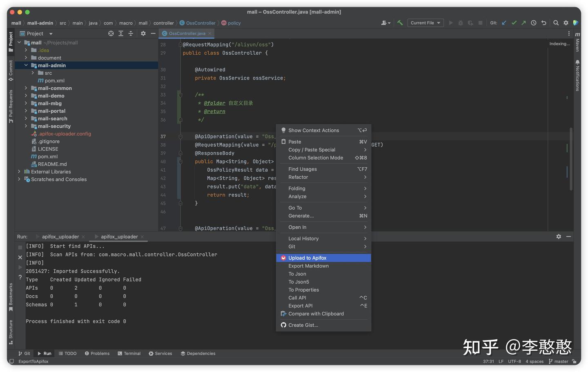Toggle Commit tool window sidebar
588x372 pixels.
[11, 70]
